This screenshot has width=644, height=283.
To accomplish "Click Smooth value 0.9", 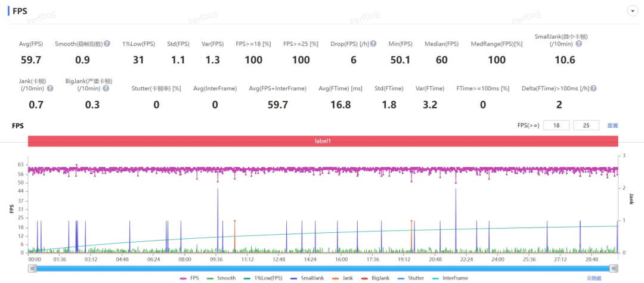I will tap(82, 60).
